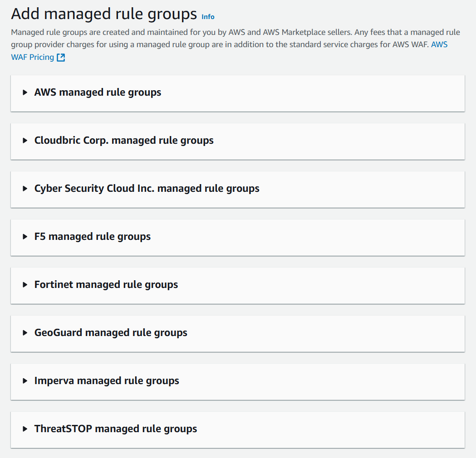Click the 'AWS managed rule groups' title text
Viewport: 476px width, 458px height.
pyautogui.click(x=98, y=92)
